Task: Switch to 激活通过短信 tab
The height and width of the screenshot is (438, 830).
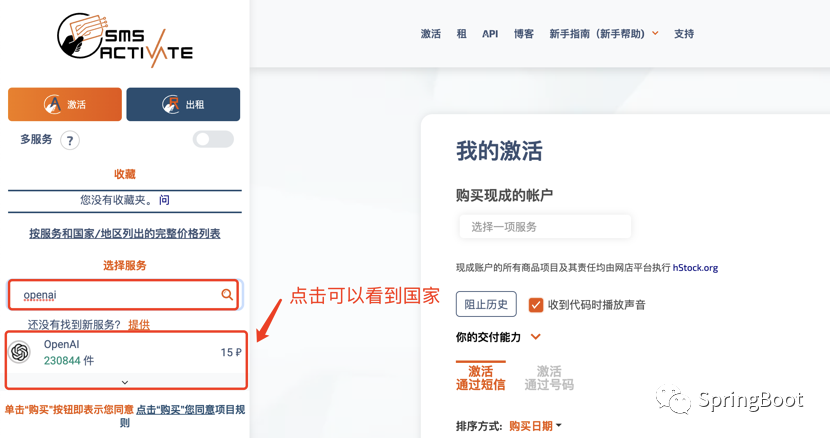Action: coord(481,378)
